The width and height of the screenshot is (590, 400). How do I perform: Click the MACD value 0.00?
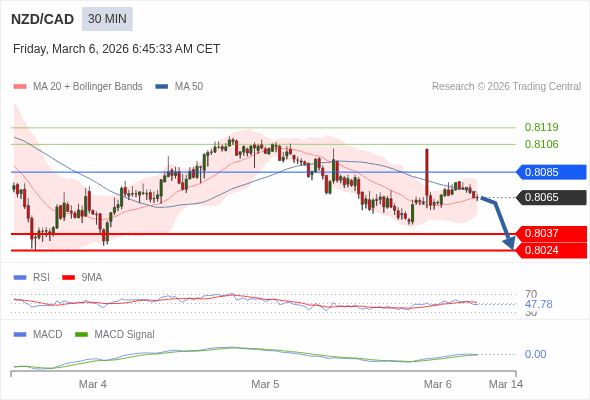535,354
